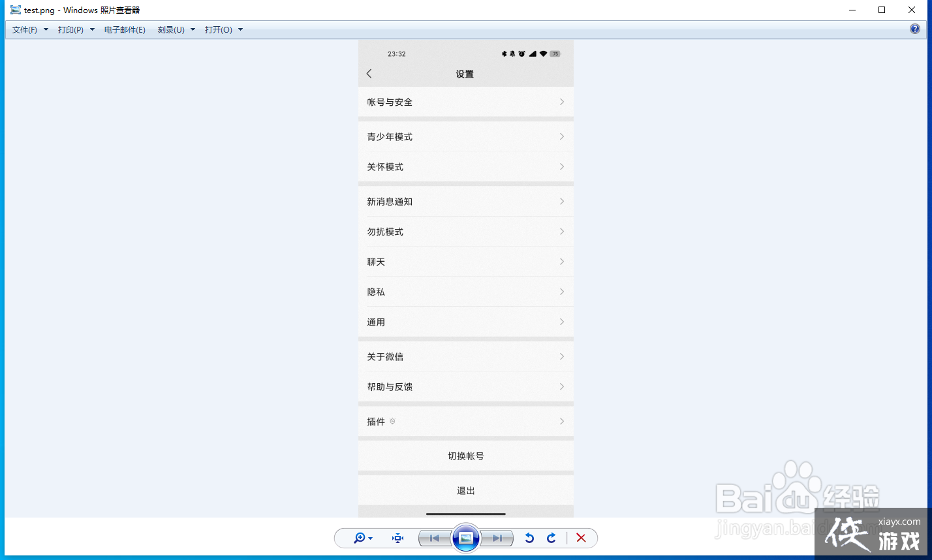Open 帮助与反馈 row
Screen dimensions: 932x560
[x=466, y=386]
